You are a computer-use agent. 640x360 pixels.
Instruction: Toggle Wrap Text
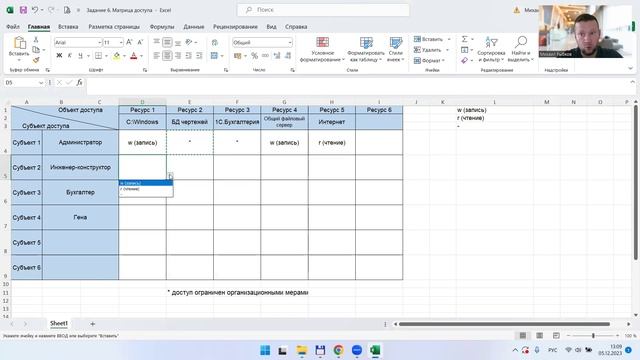pyautogui.click(x=214, y=42)
